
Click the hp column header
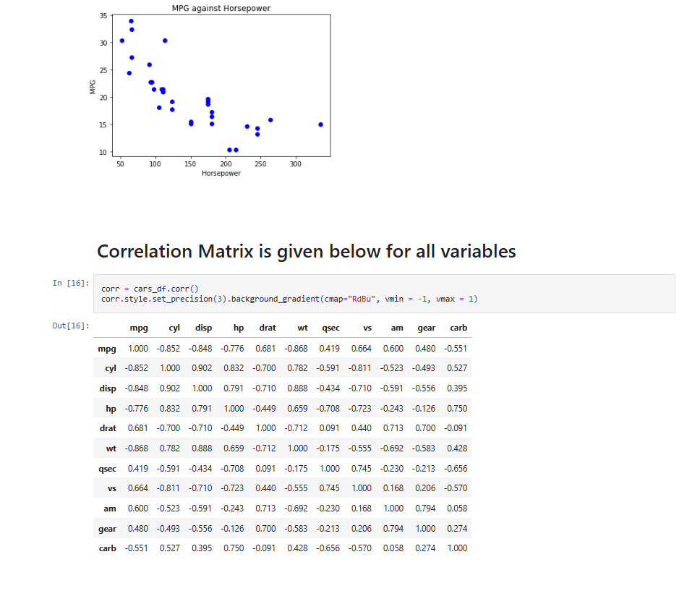[x=239, y=328]
